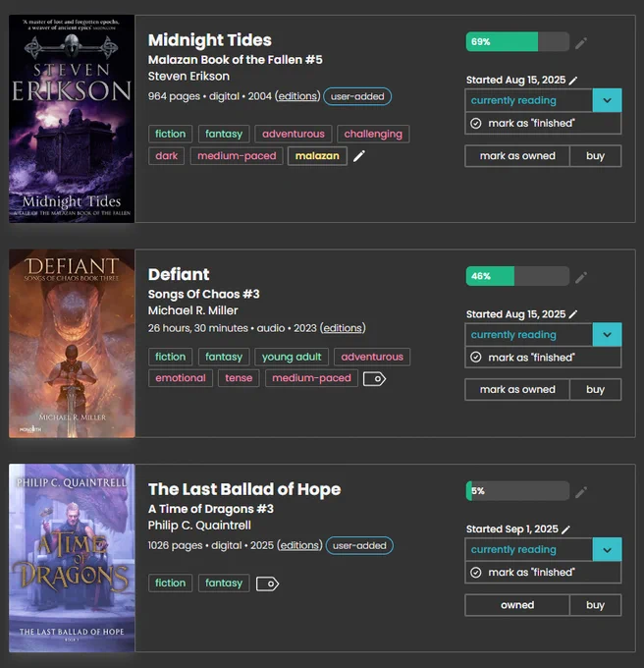
Task: Click finished checkmark icon for Midnight Tides
Action: [x=476, y=123]
